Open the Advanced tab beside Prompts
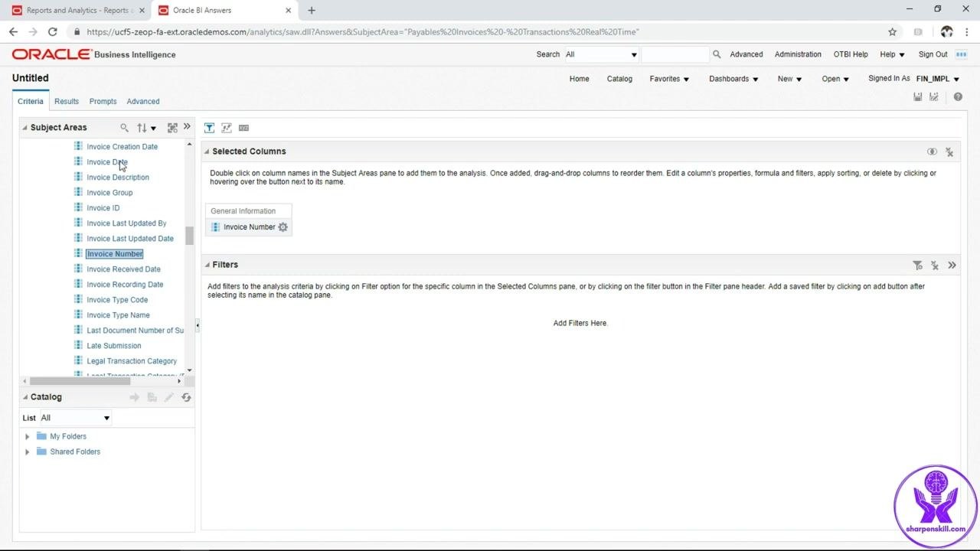This screenshot has width=980, height=551. click(x=143, y=101)
